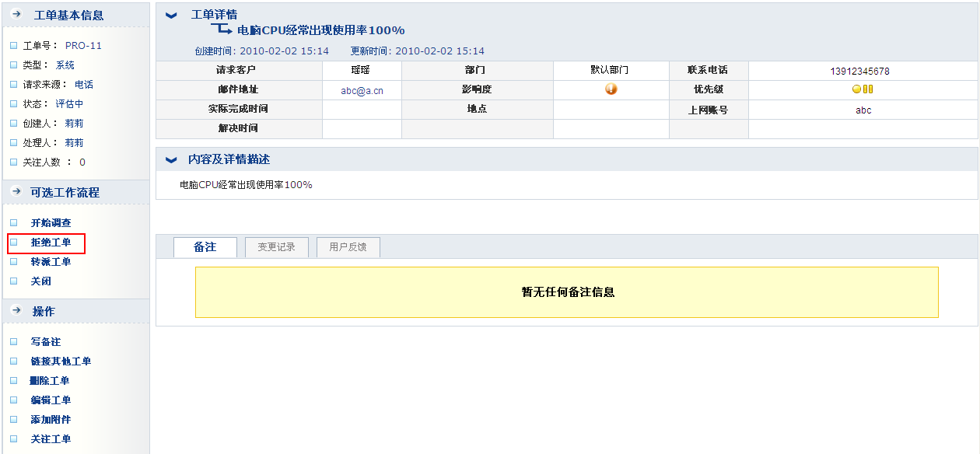The height and width of the screenshot is (454, 980).
Task: Open 删除工单 to delete ticket
Action: click(51, 381)
